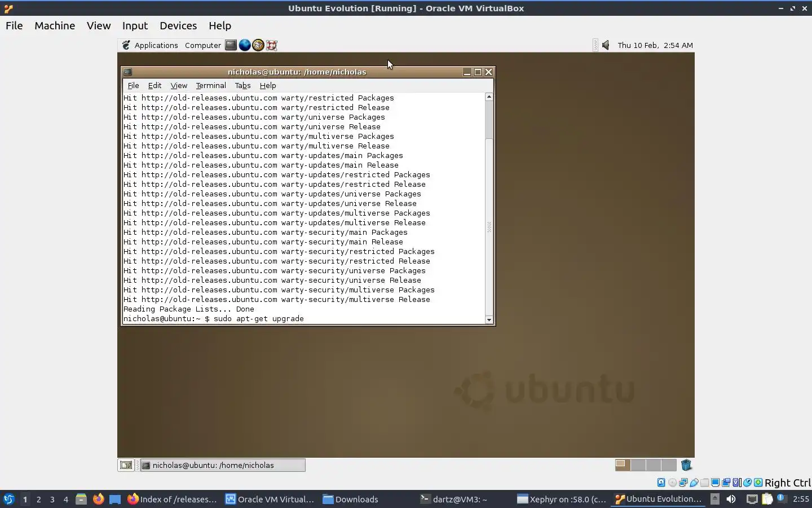Open host notifications tray icon
This screenshot has height=508, width=812.
coord(781,498)
